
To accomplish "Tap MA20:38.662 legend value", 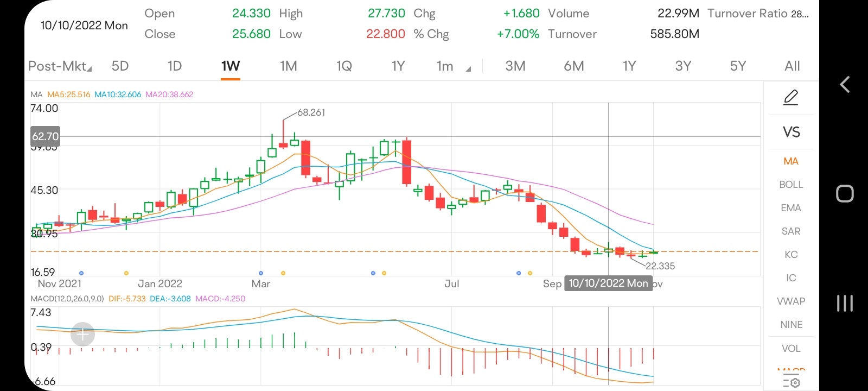I will 169,94.
